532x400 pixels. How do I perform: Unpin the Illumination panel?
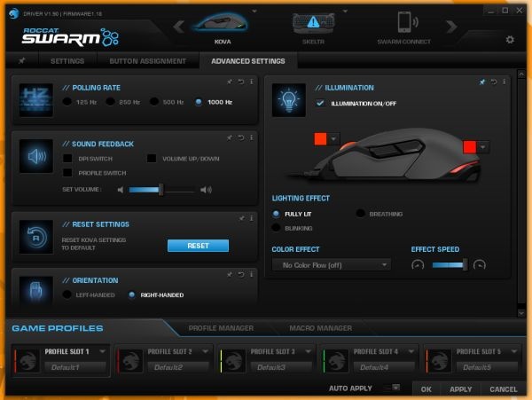click(x=482, y=82)
